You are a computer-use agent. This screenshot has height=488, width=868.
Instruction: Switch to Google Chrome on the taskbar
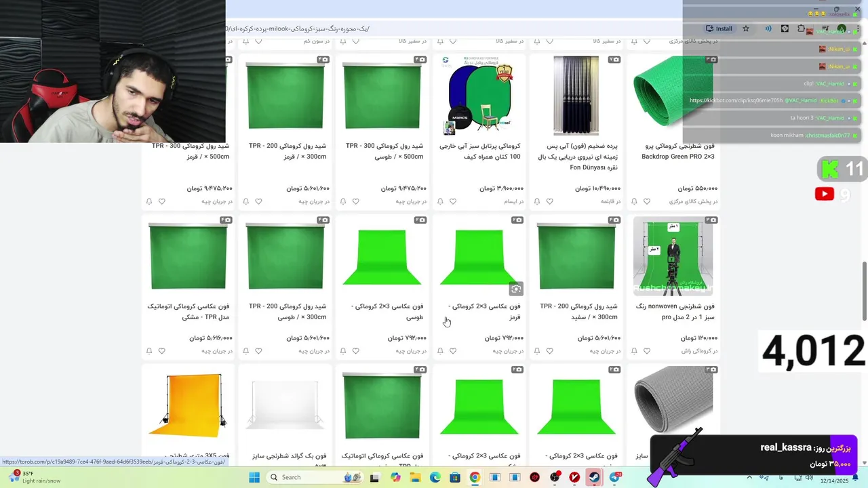475,477
